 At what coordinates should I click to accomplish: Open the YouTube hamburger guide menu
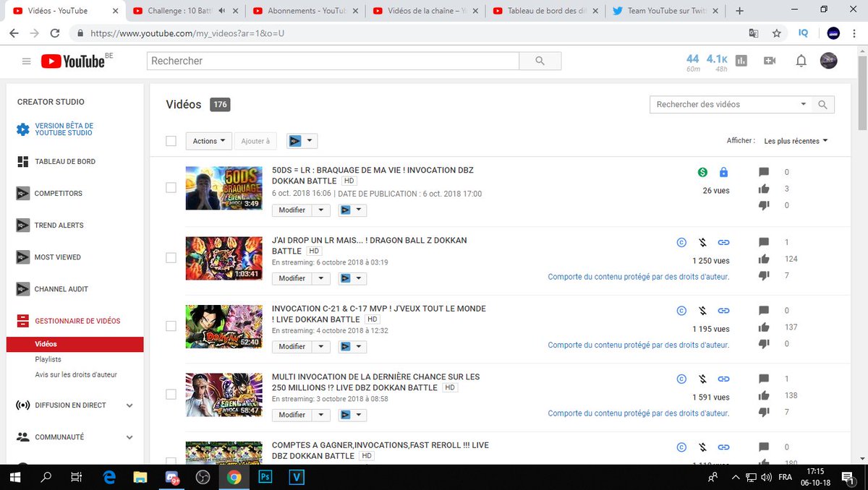27,61
